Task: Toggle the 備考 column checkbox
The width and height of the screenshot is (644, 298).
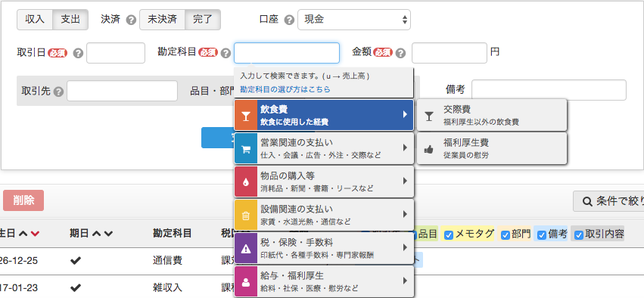Action: [542, 235]
